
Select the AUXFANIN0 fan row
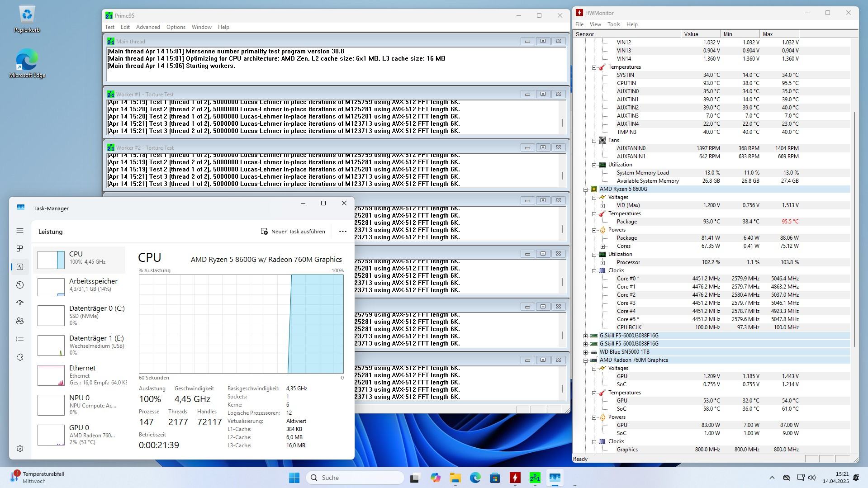pyautogui.click(x=712, y=148)
